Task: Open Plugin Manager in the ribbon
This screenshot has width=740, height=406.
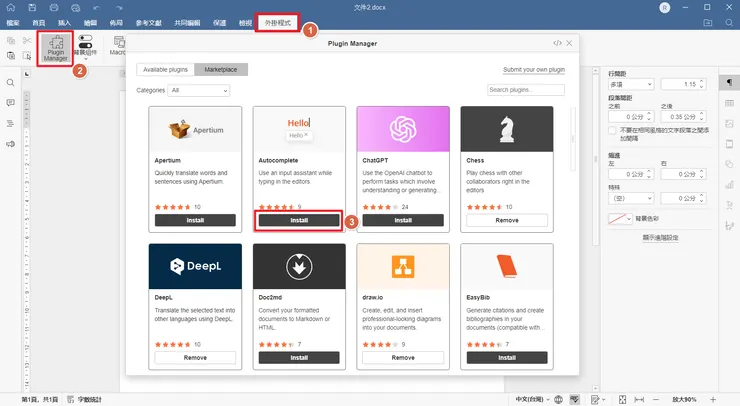Action: 56,49
